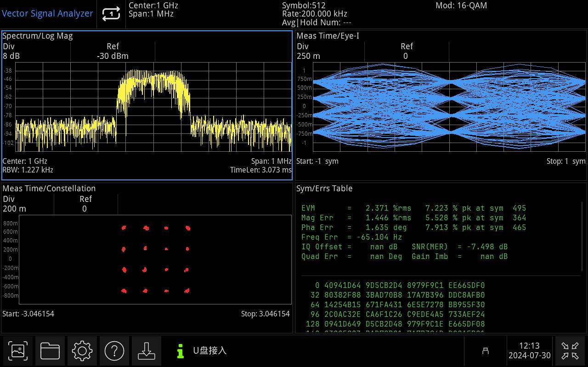Open the file manager folder icon
Screen dimensions: 588x367
click(50, 350)
